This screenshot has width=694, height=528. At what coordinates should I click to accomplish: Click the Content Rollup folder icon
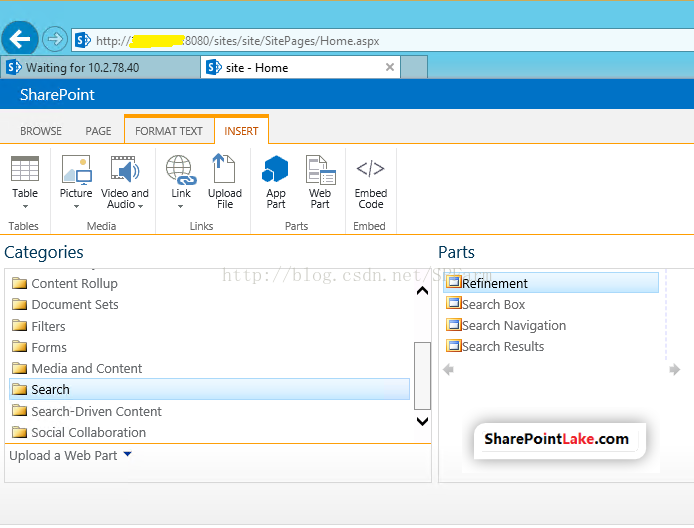coord(19,283)
